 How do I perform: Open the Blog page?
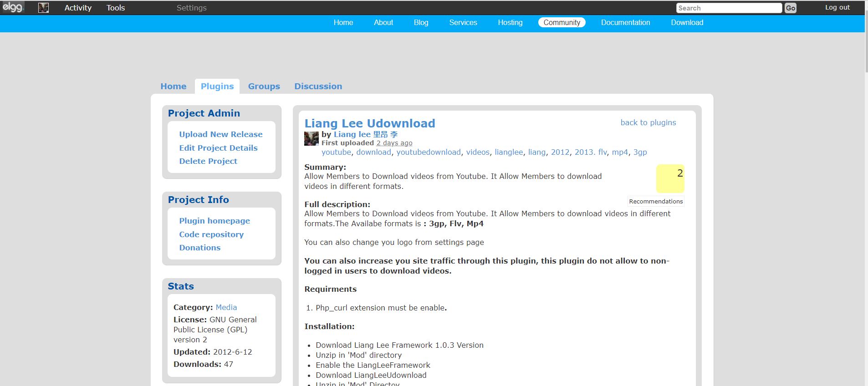421,22
